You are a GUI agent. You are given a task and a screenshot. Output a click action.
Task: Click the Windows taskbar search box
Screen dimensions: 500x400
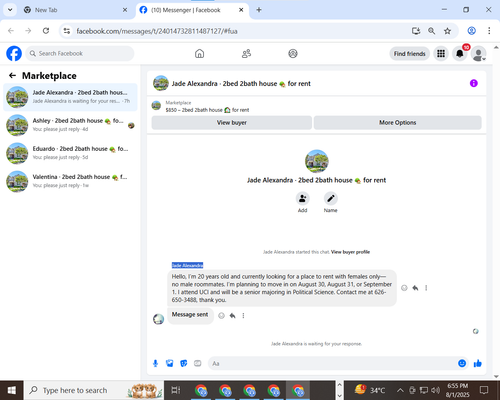[94, 390]
